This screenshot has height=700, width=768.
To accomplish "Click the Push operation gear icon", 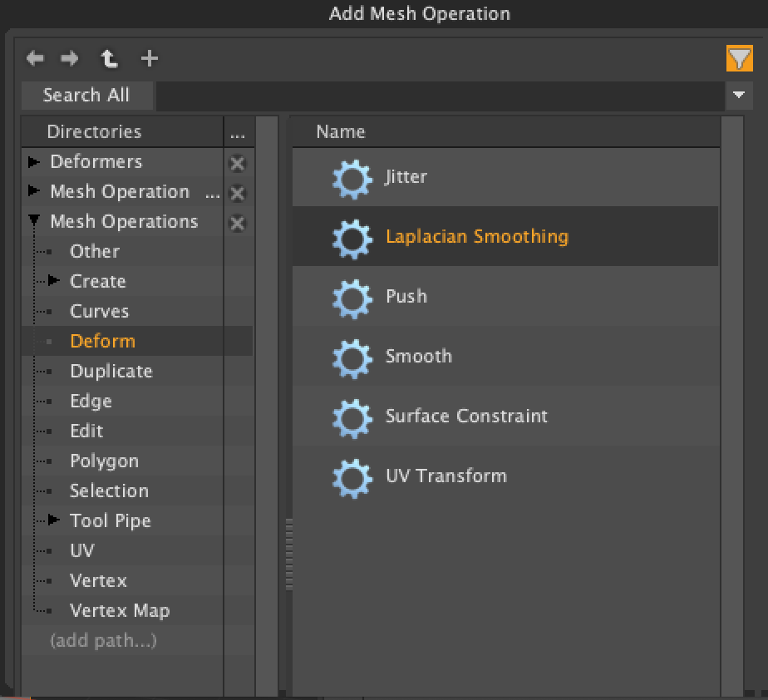I will [352, 297].
